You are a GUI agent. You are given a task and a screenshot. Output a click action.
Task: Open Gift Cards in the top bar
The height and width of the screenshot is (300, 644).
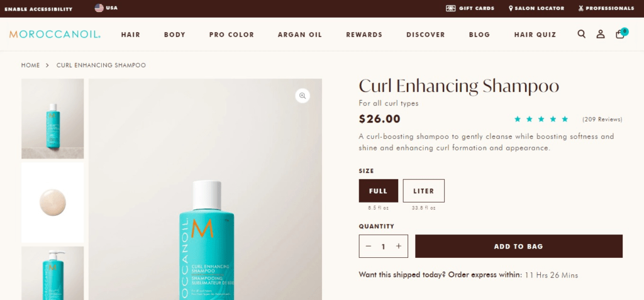(x=470, y=8)
